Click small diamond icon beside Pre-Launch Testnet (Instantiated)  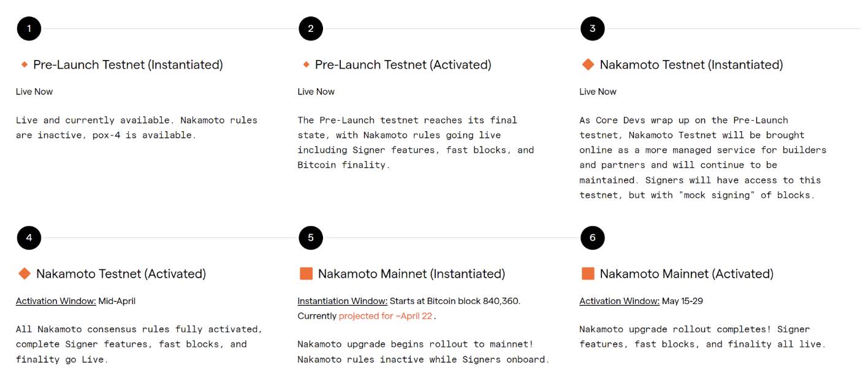[x=25, y=64]
